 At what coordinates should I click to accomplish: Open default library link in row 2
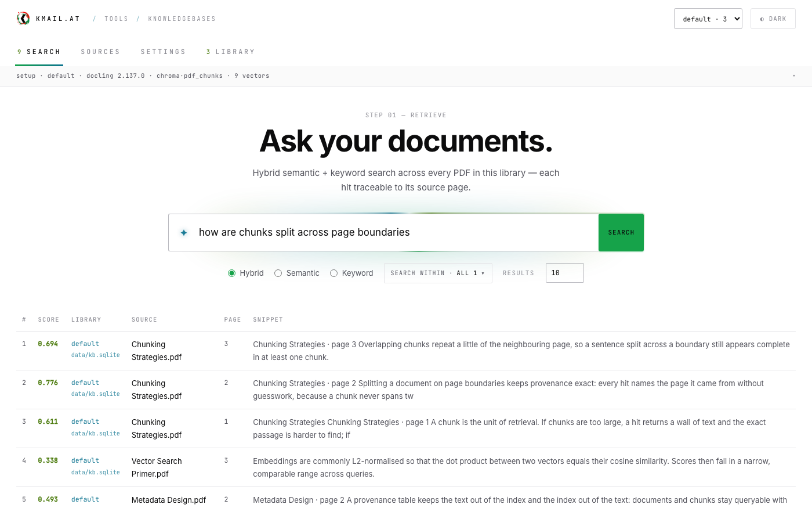pyautogui.click(x=85, y=383)
